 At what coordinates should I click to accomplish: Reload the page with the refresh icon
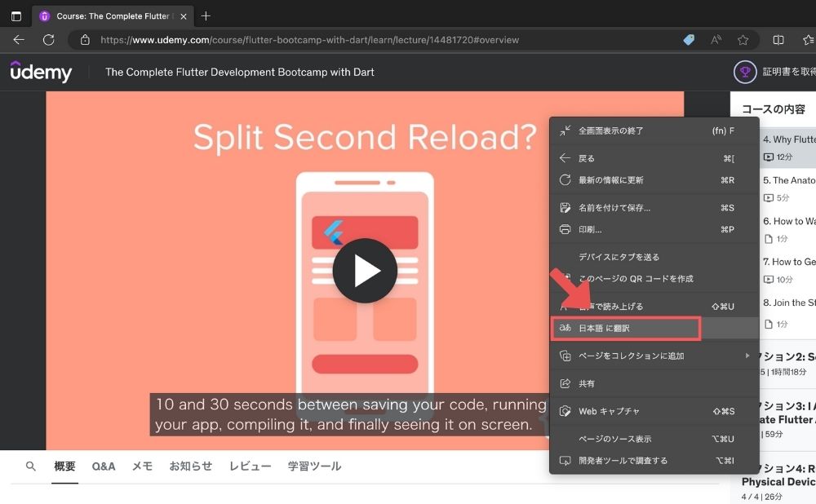point(48,40)
